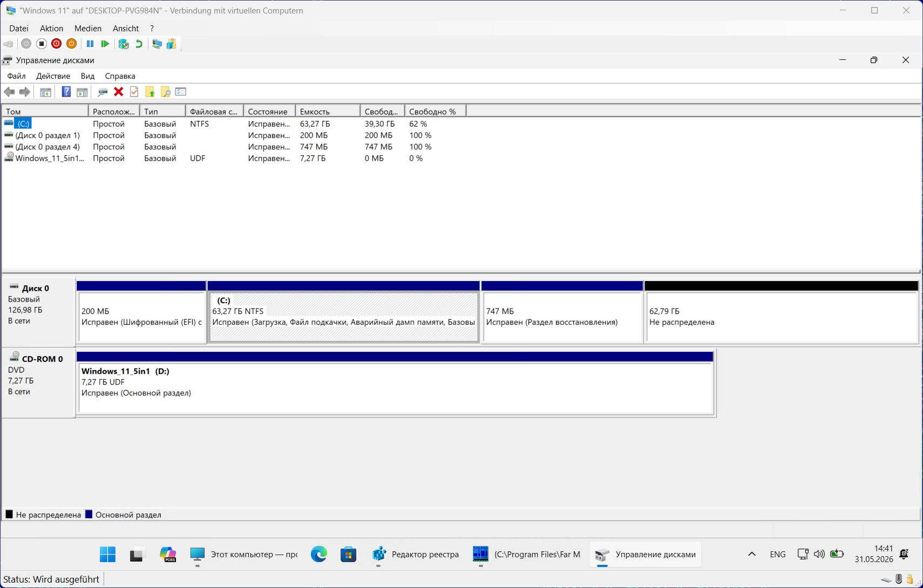Switch to Редактор реестра taskbar window
Image resolution: width=923 pixels, height=588 pixels.
coord(416,554)
